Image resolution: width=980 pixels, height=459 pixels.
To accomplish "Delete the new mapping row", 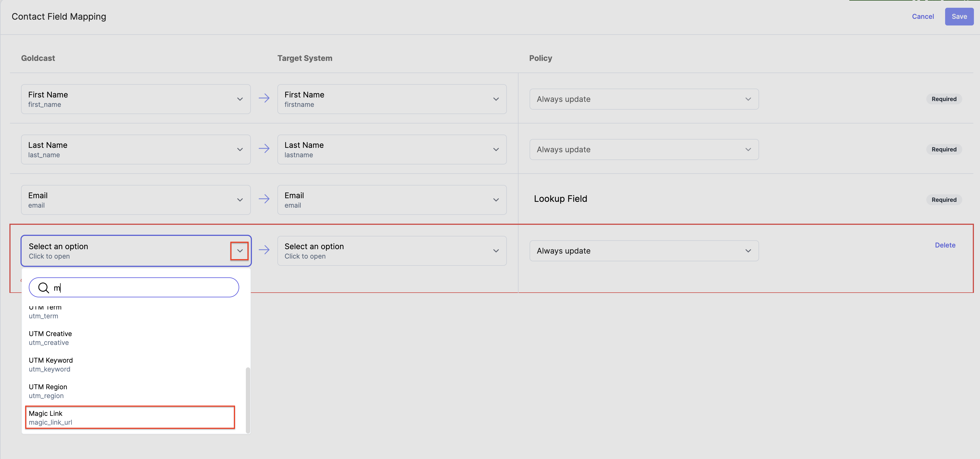I will click(x=945, y=245).
